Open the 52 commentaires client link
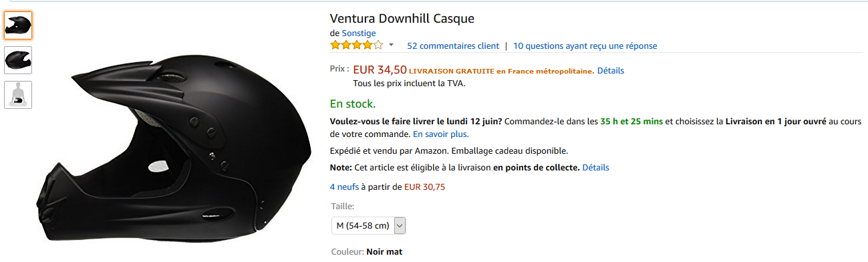Image resolution: width=868 pixels, height=262 pixels. pos(453,46)
